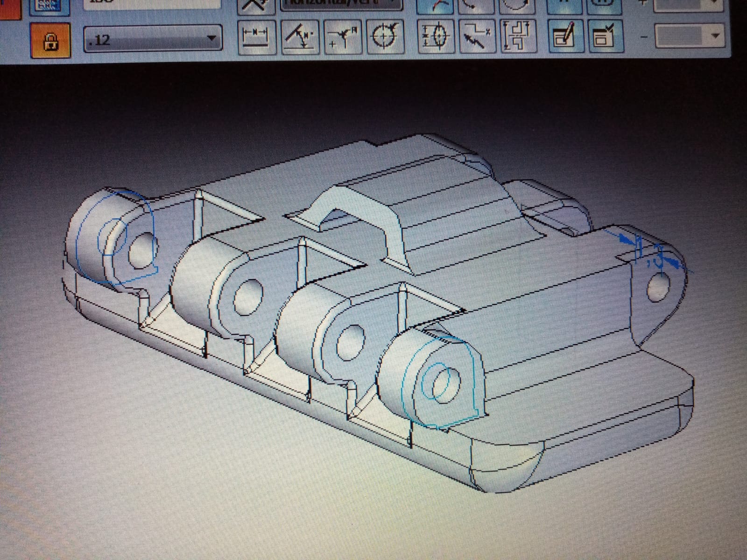Select the distance between dimension tool
The height and width of the screenshot is (560, 747).
[256, 37]
